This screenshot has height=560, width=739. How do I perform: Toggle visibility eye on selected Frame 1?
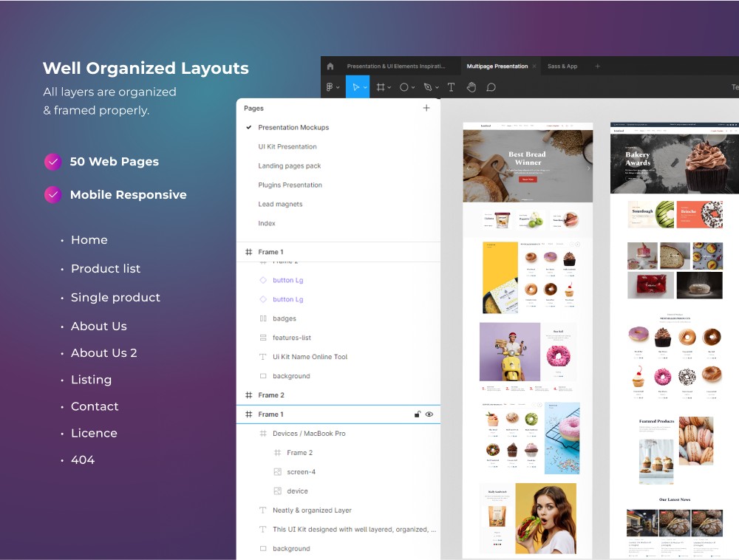pyautogui.click(x=429, y=414)
